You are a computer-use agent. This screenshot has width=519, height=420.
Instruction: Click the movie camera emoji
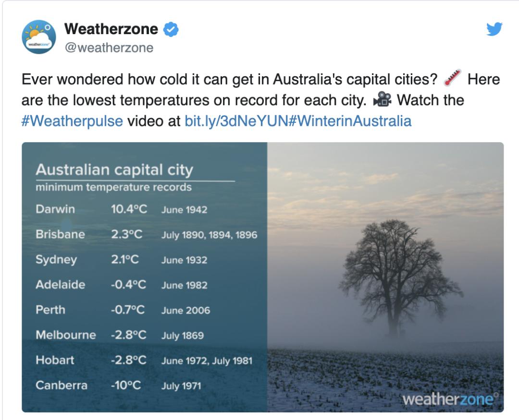(x=382, y=99)
